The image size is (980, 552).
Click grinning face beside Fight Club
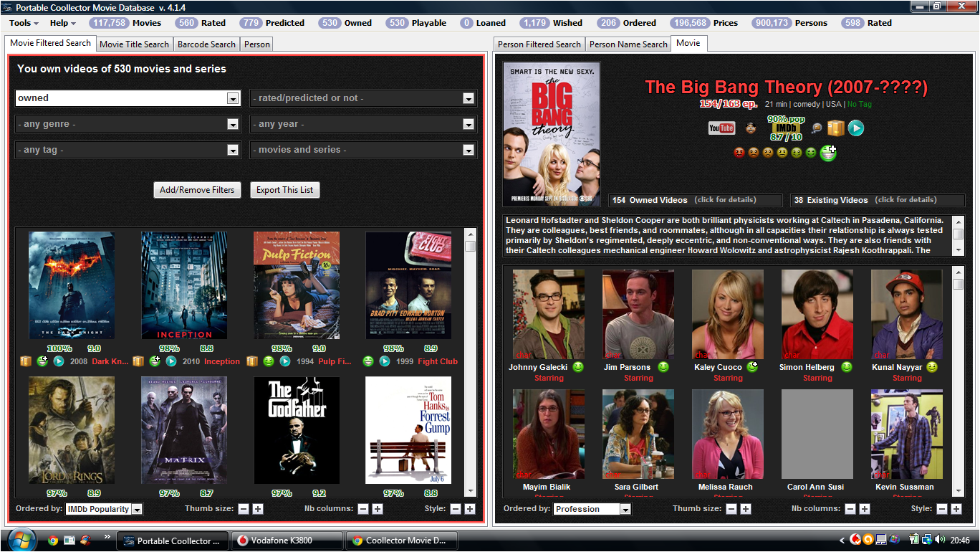(x=368, y=361)
